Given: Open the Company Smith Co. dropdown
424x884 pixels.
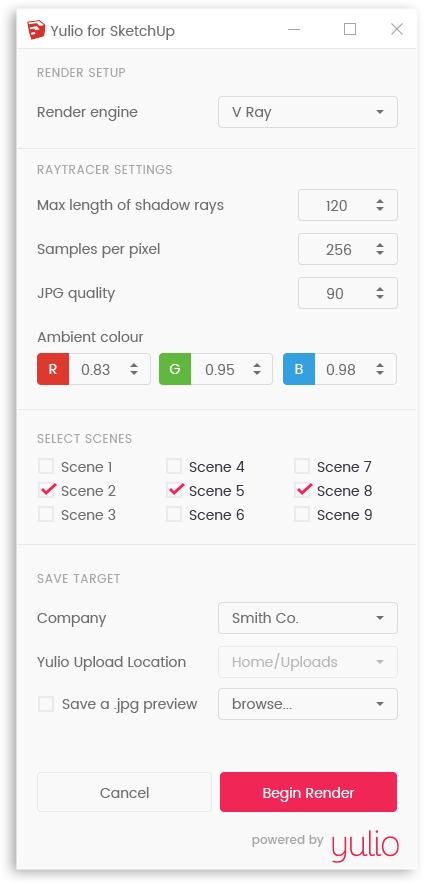Looking at the screenshot, I should pyautogui.click(x=308, y=618).
